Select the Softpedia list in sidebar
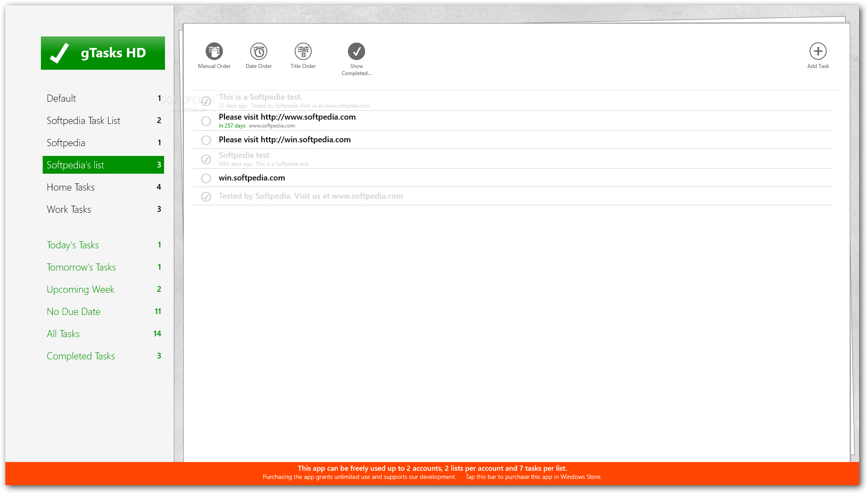 [103, 143]
